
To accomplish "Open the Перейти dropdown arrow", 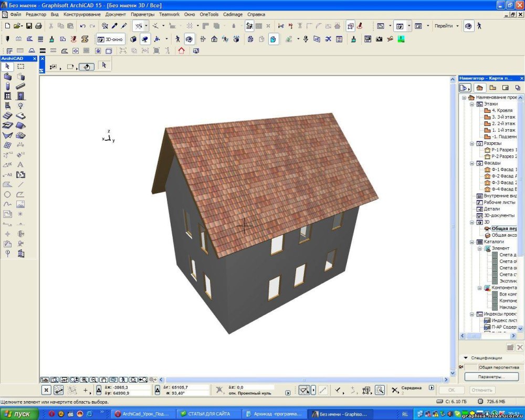I will 457,26.
